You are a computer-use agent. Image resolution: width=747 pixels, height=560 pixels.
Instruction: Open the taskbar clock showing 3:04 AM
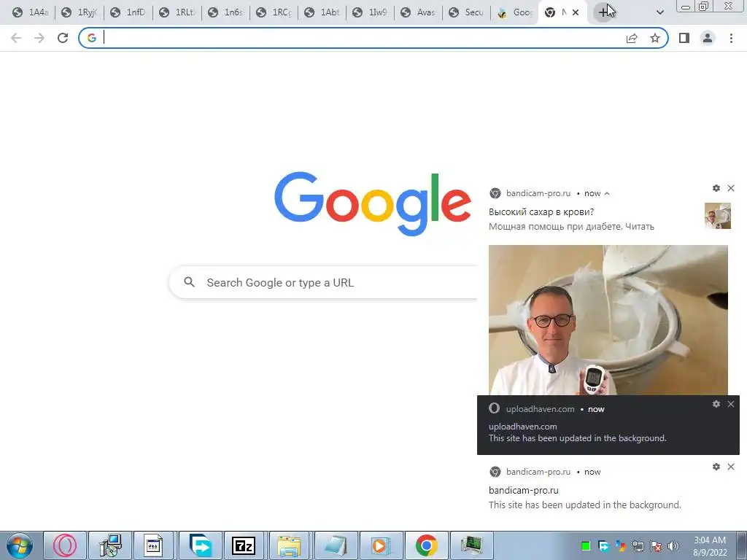[710, 546]
